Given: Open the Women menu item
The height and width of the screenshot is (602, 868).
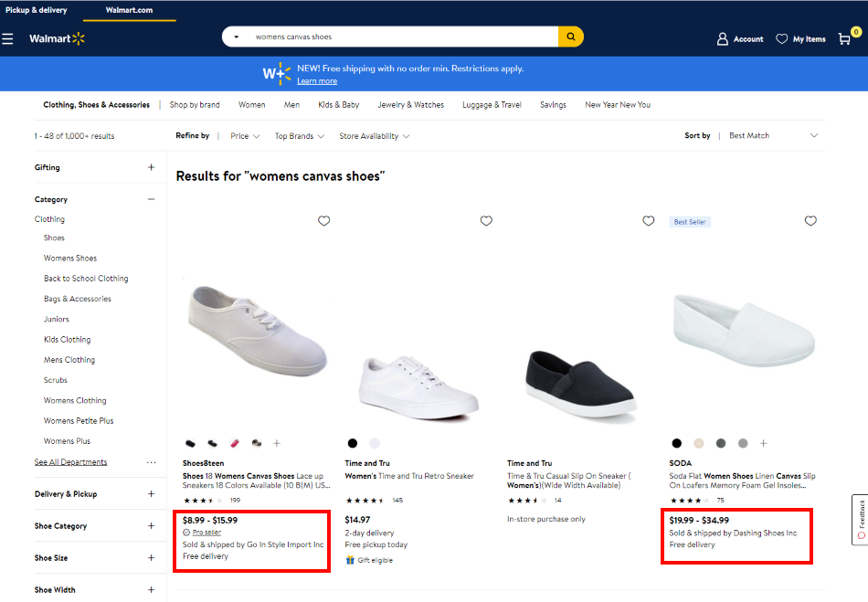Looking at the screenshot, I should [x=252, y=104].
